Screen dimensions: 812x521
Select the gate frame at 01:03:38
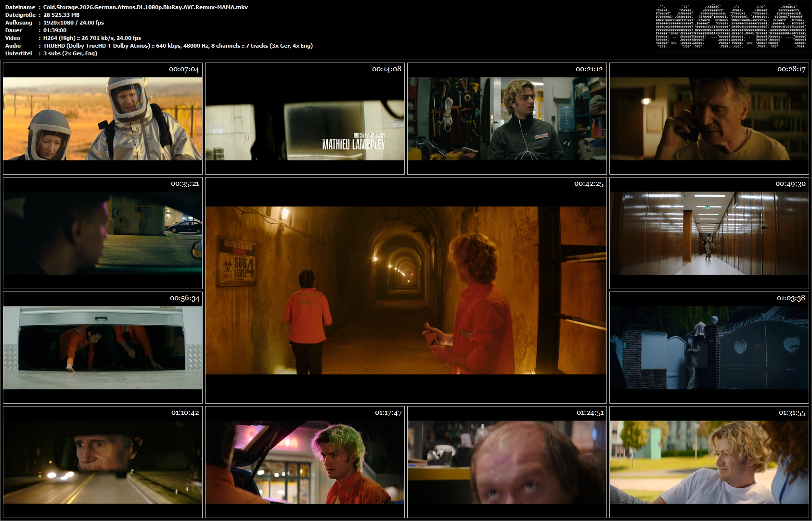point(709,347)
